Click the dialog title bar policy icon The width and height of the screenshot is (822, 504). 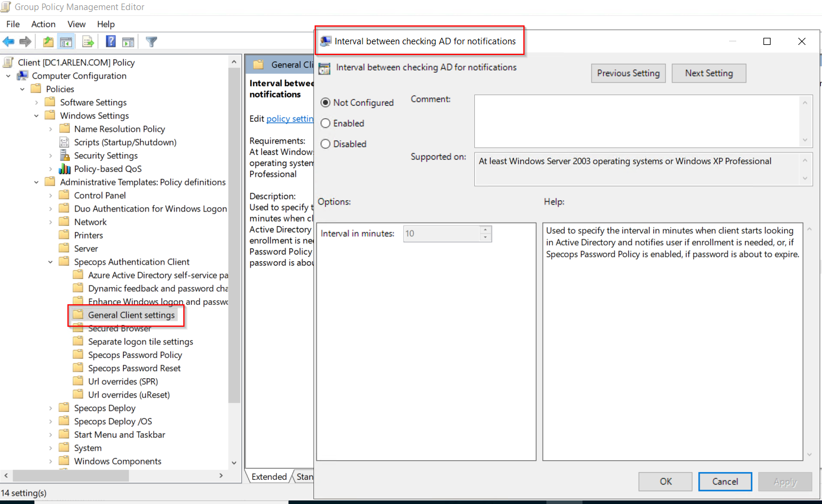pyautogui.click(x=325, y=41)
